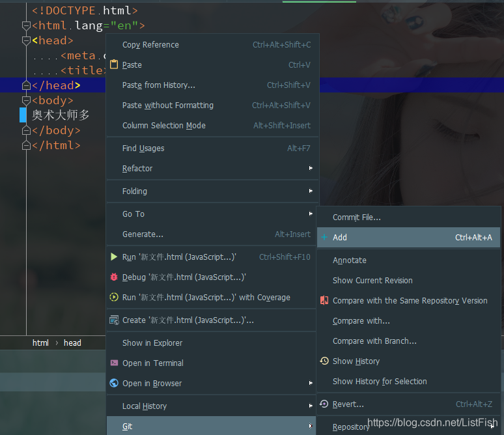This screenshot has width=504, height=435.
Task: Select Add in Git submenu
Action: point(408,237)
